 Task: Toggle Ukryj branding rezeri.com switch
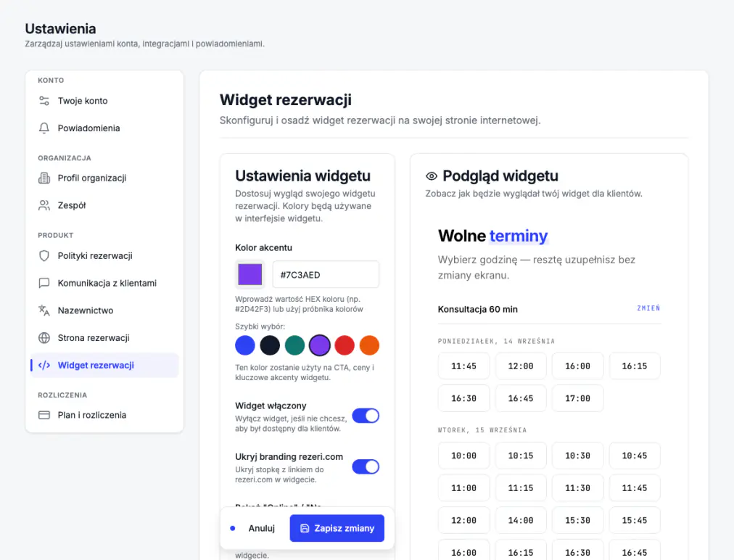click(x=366, y=467)
